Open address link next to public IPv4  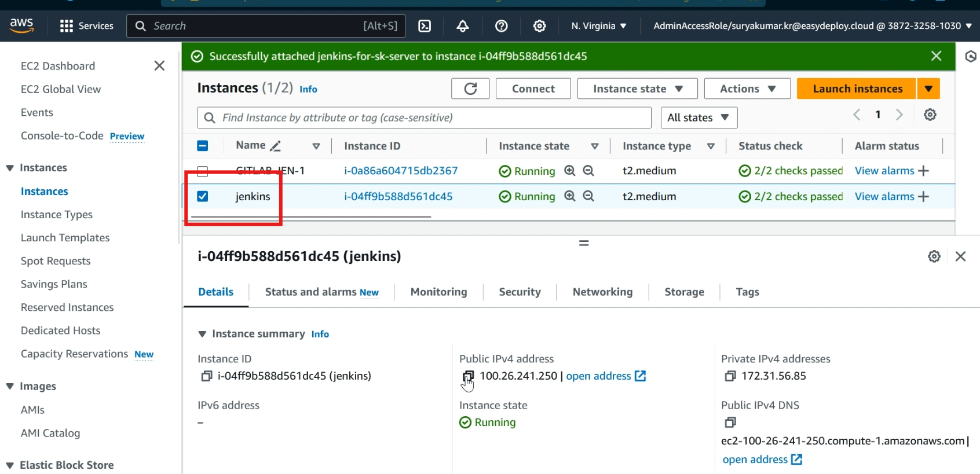(606, 376)
